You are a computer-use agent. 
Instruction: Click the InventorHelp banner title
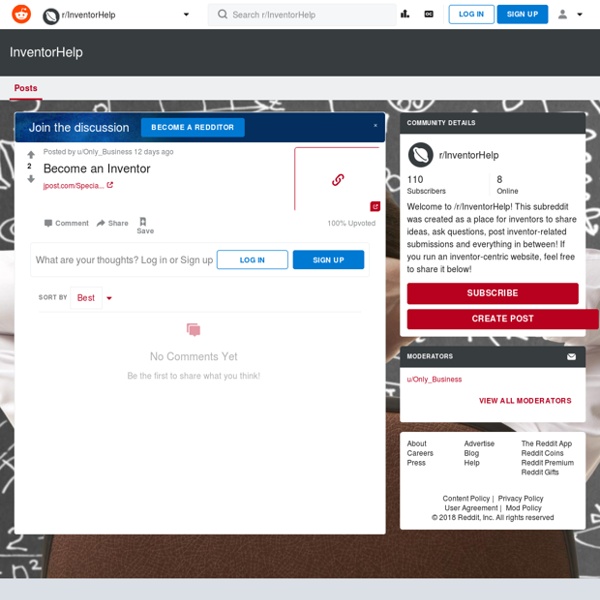(x=46, y=52)
